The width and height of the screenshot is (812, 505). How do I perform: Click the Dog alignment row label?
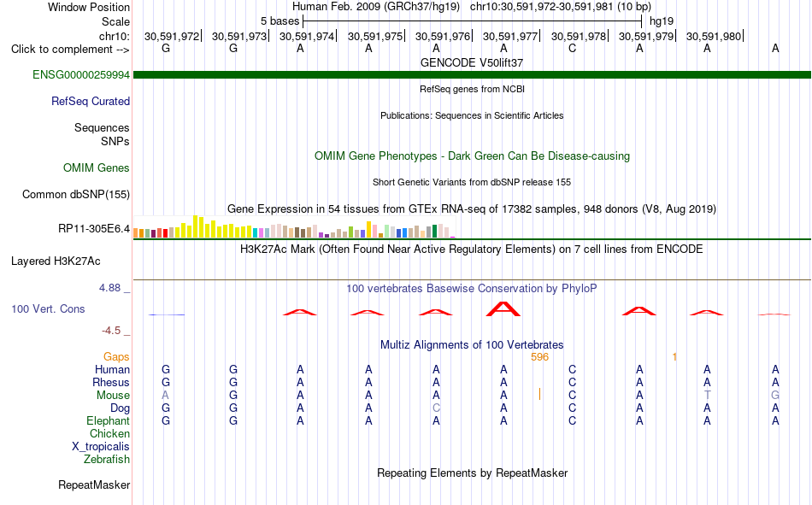(120, 408)
